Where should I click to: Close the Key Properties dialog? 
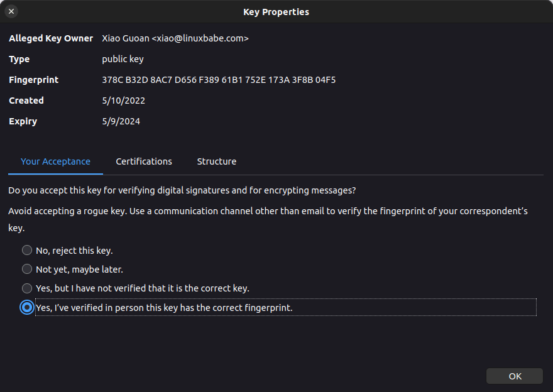tap(11, 11)
